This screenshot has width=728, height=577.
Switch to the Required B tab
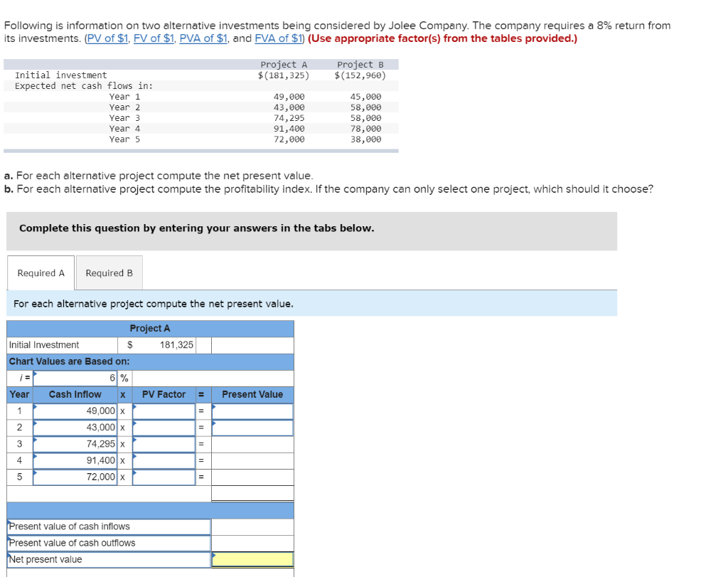point(109,273)
